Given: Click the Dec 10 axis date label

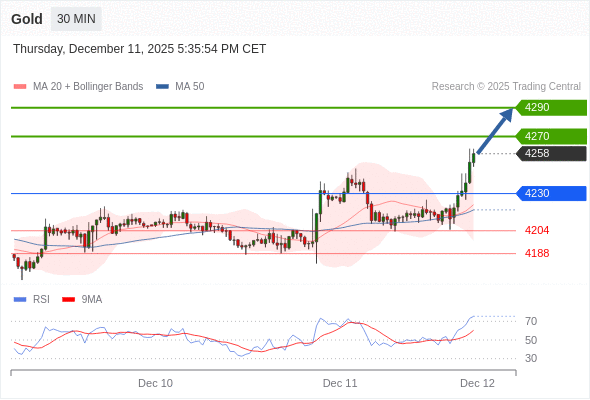Looking at the screenshot, I should pyautogui.click(x=155, y=383).
